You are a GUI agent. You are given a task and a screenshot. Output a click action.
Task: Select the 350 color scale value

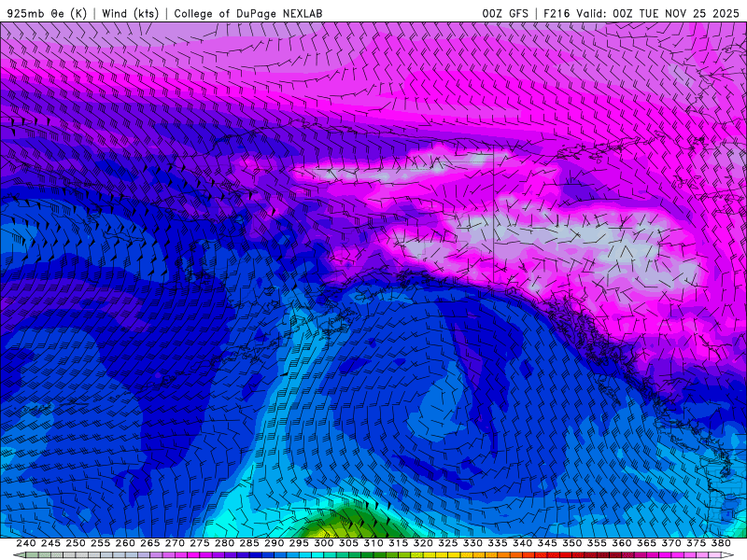[x=571, y=543]
